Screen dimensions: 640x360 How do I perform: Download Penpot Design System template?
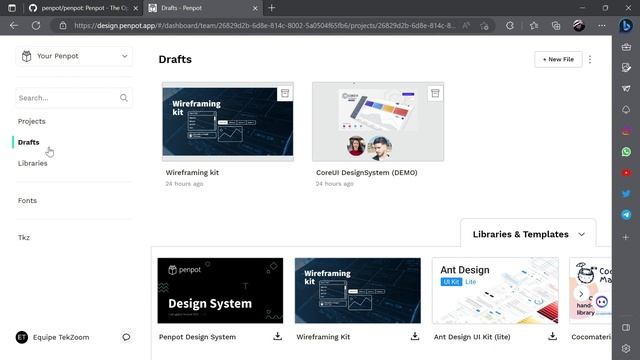[278, 336]
